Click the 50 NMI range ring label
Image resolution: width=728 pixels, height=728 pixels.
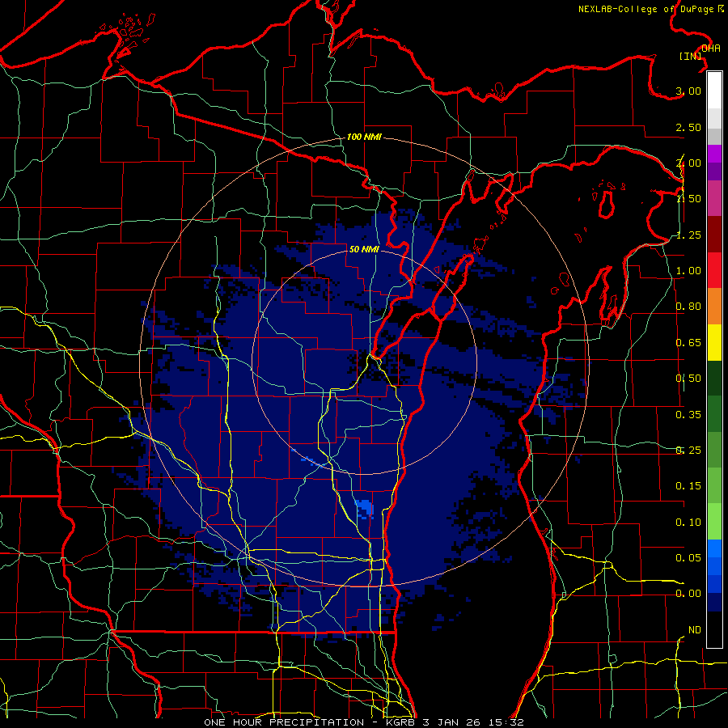click(364, 249)
